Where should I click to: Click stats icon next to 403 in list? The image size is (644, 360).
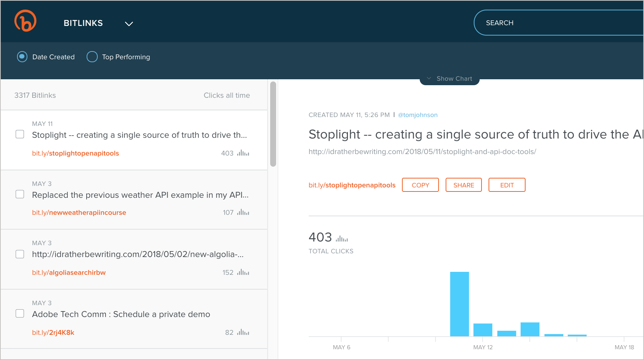point(243,153)
